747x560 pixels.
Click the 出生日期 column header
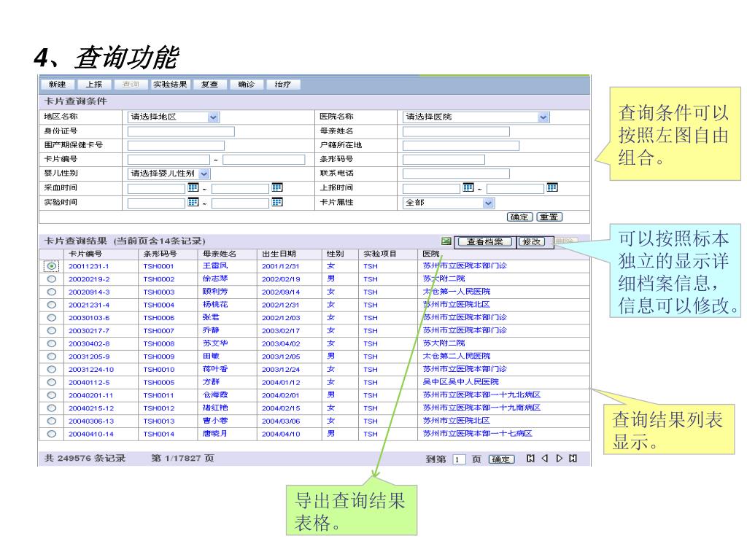click(x=279, y=254)
